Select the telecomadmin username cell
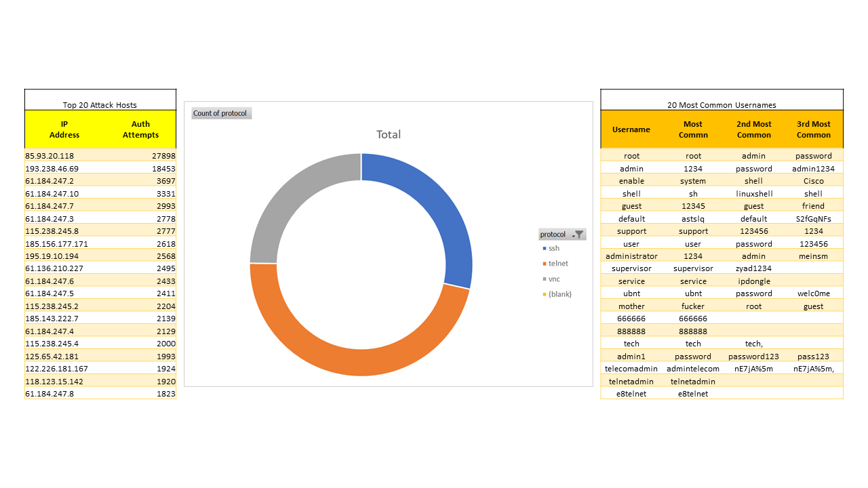This screenshot has height=488, width=868. 631,369
